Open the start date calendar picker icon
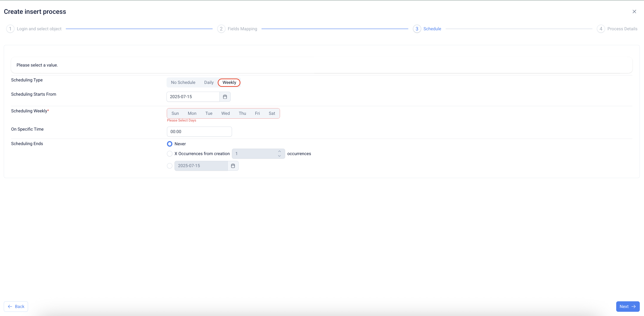Screen dimensions: 644x316 point(225,97)
